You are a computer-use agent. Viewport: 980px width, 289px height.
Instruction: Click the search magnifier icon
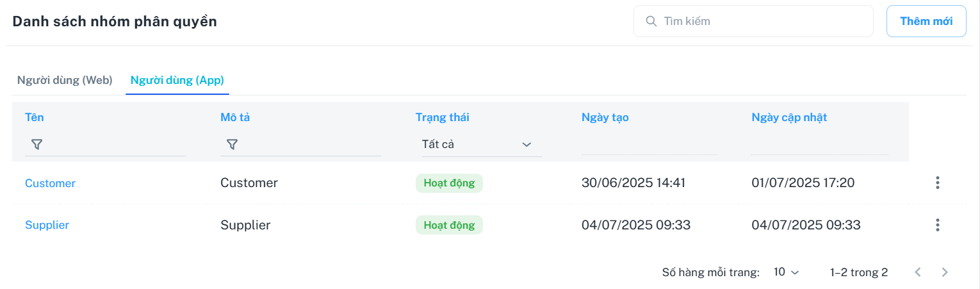point(651,21)
